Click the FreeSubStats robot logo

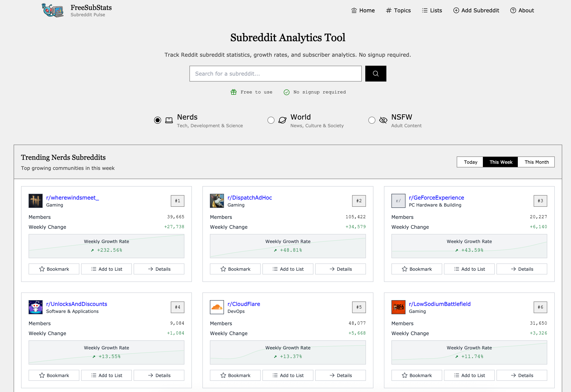(x=53, y=10)
